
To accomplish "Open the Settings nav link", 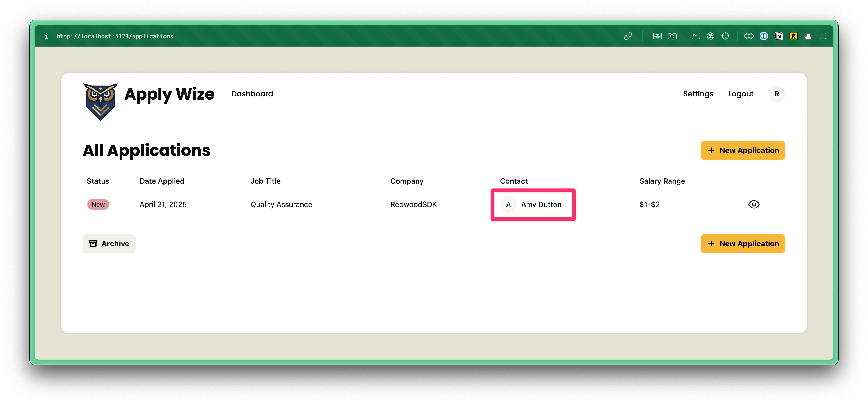I will 698,94.
